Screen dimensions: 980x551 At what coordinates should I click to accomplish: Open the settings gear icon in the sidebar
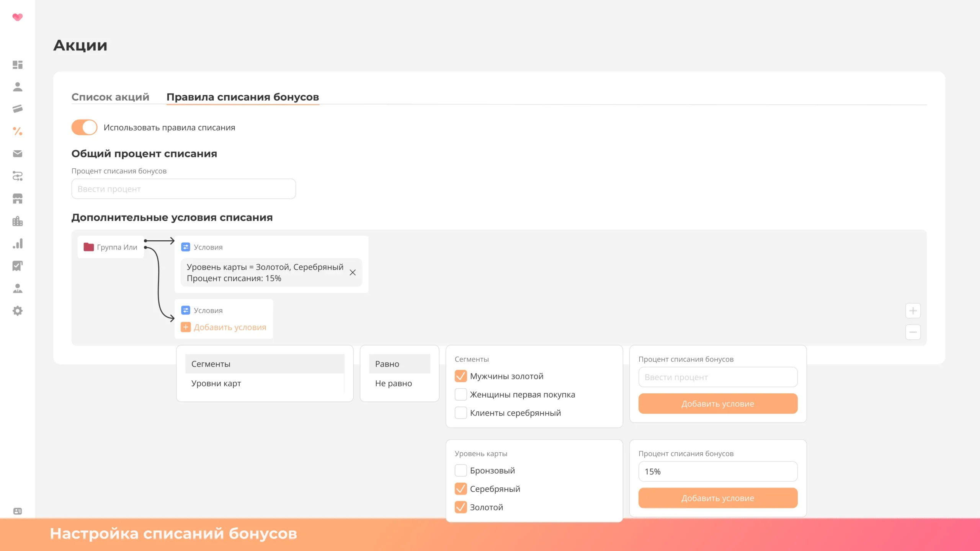(x=18, y=311)
